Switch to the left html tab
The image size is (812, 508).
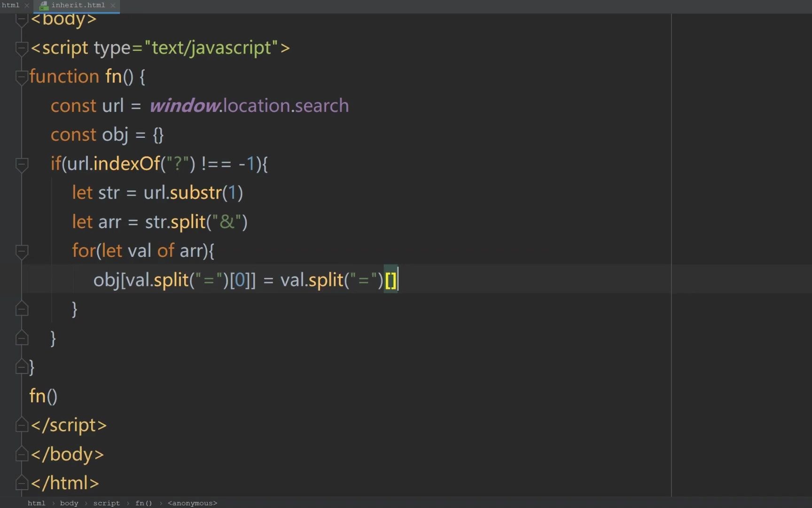point(10,5)
